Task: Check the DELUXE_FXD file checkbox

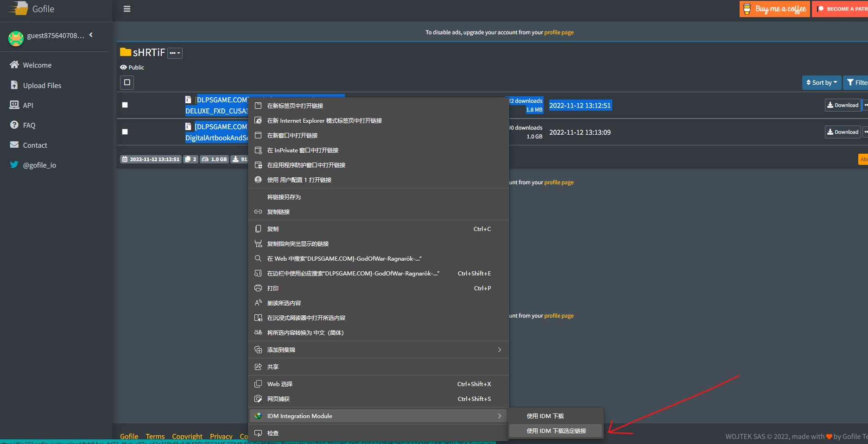Action: 125,105
